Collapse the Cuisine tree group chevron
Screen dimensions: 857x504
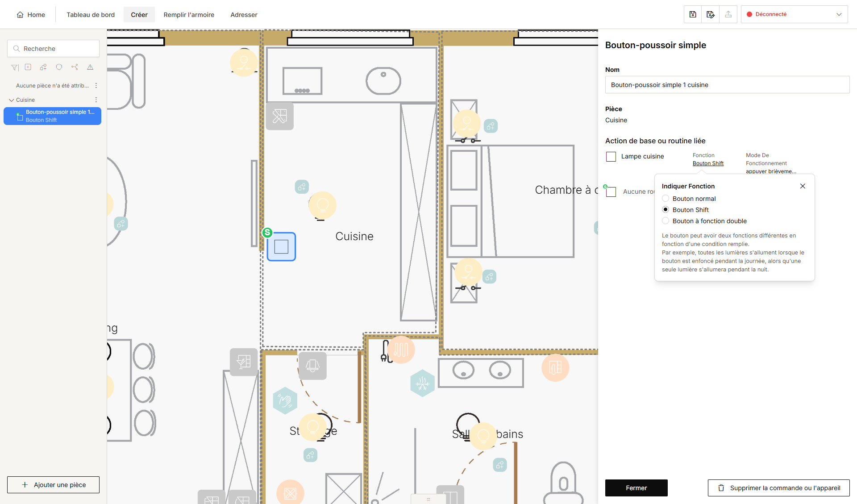11,100
